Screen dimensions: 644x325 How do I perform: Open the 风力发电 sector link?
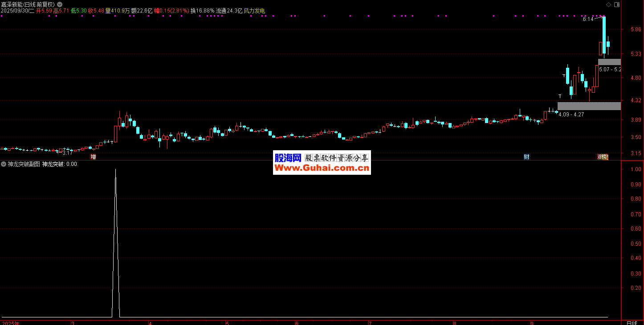click(254, 11)
